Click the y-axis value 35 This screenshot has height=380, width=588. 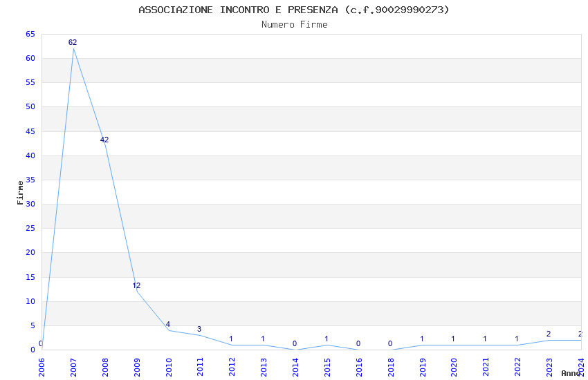point(30,180)
